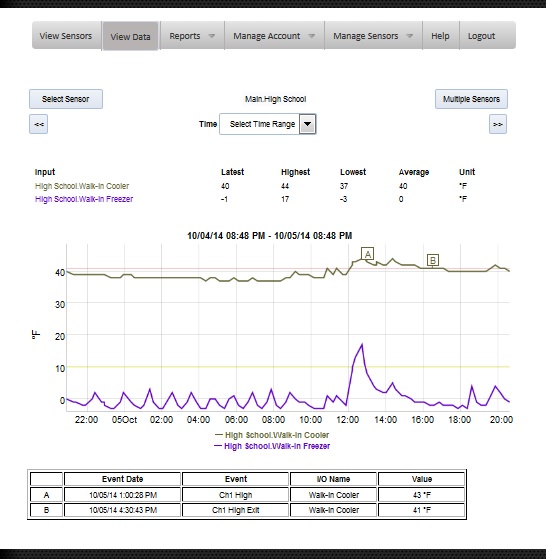
Task: Click the chart marker labeled B
Action: pos(433,260)
